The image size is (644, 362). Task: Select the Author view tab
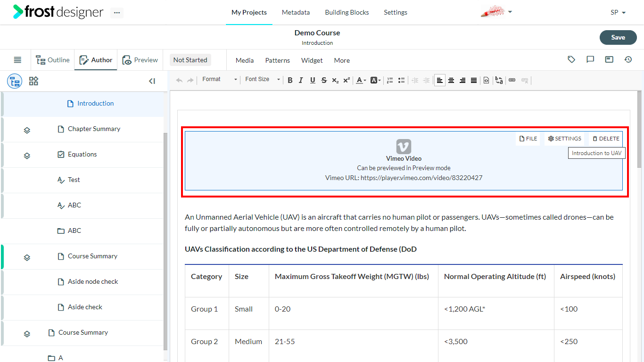point(96,60)
